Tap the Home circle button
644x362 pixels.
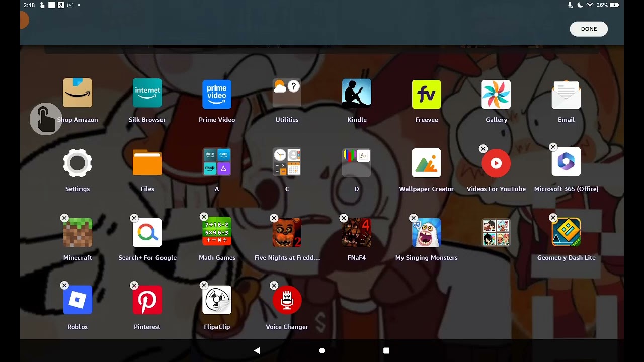coord(322,350)
